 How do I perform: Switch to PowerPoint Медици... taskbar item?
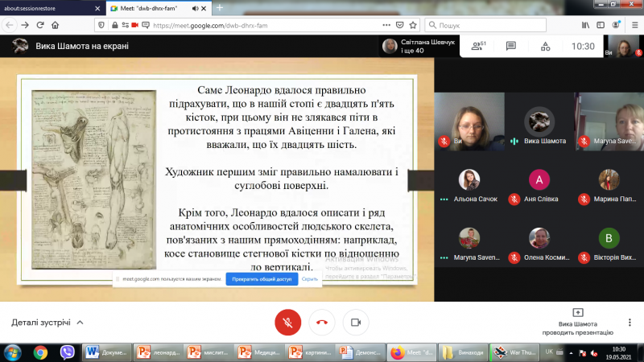coord(259,352)
